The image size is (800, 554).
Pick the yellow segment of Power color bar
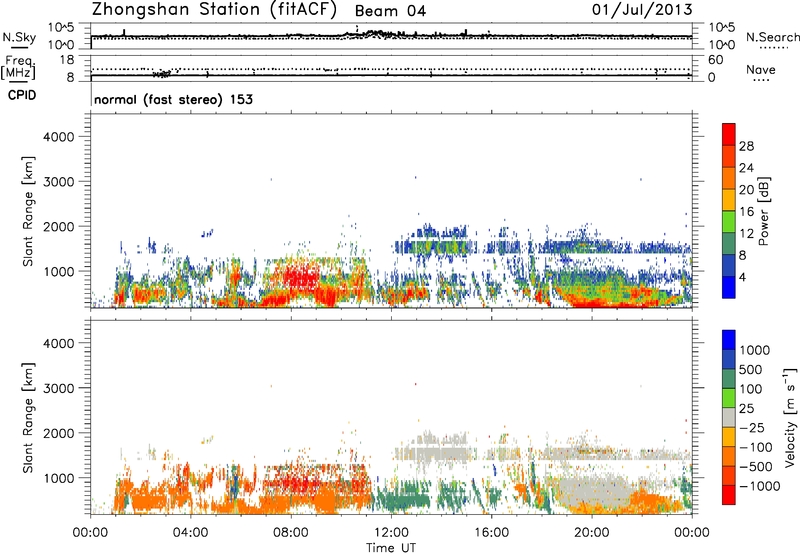729,200
